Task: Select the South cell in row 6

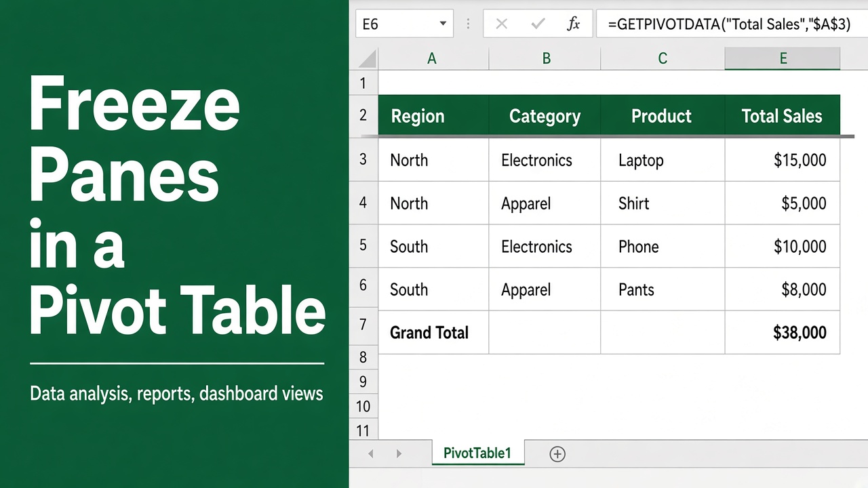Action: [433, 289]
